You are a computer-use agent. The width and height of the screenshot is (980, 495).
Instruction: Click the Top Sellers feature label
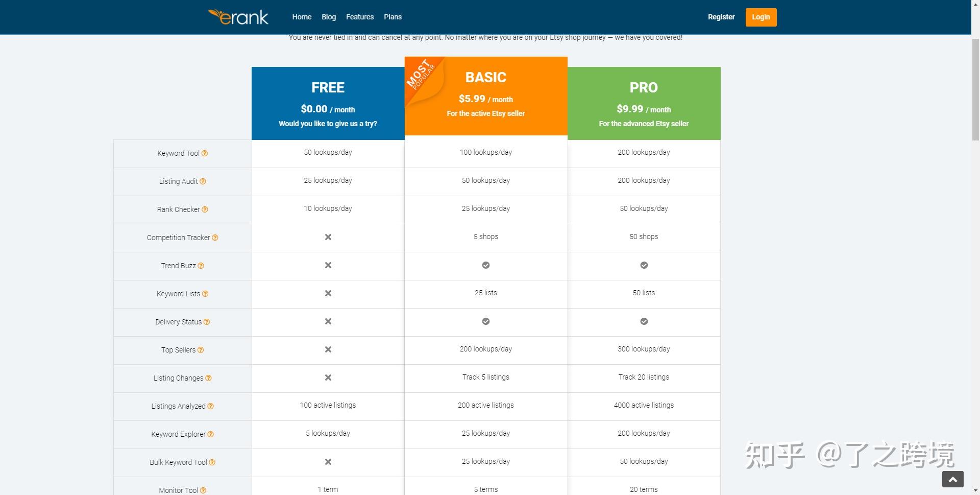pos(178,350)
